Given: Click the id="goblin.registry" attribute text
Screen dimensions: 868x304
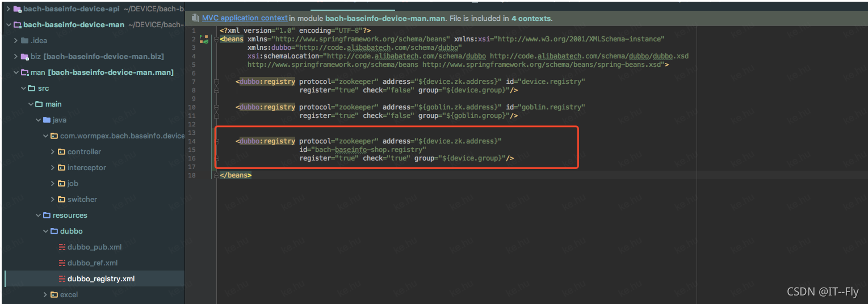Looking at the screenshot, I should coord(546,107).
